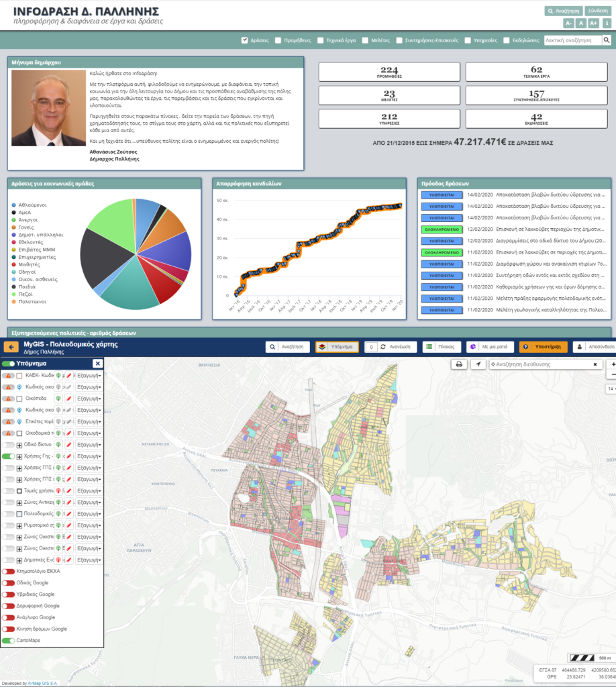Click the print map icon
616x687 pixels.
coord(459,364)
